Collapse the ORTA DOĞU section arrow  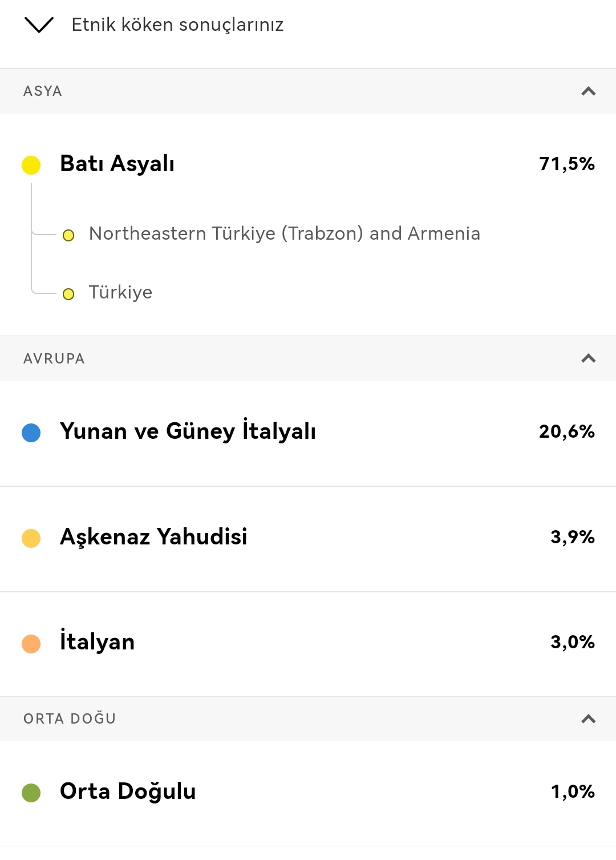point(588,718)
